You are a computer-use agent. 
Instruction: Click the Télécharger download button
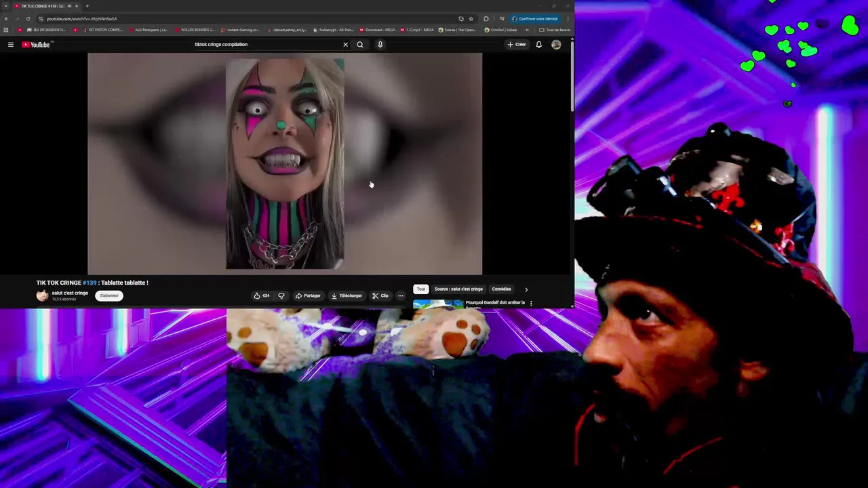[x=347, y=296]
